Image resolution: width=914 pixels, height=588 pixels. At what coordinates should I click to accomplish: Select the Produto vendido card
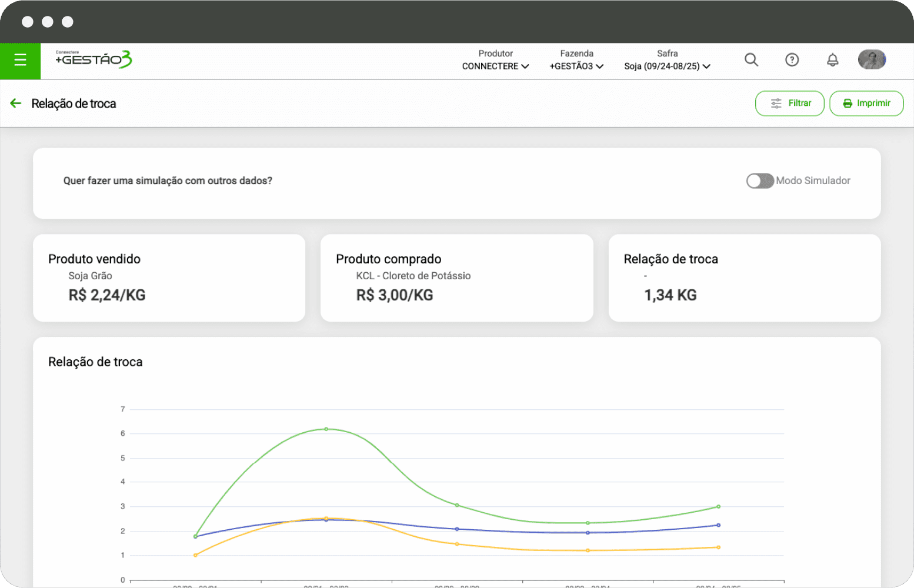(x=169, y=278)
